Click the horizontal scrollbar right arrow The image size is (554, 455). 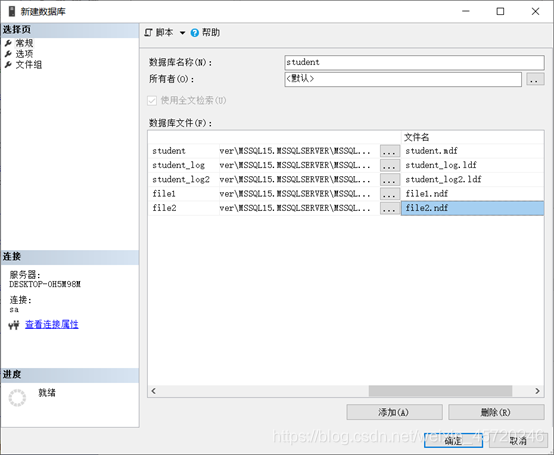(537, 391)
